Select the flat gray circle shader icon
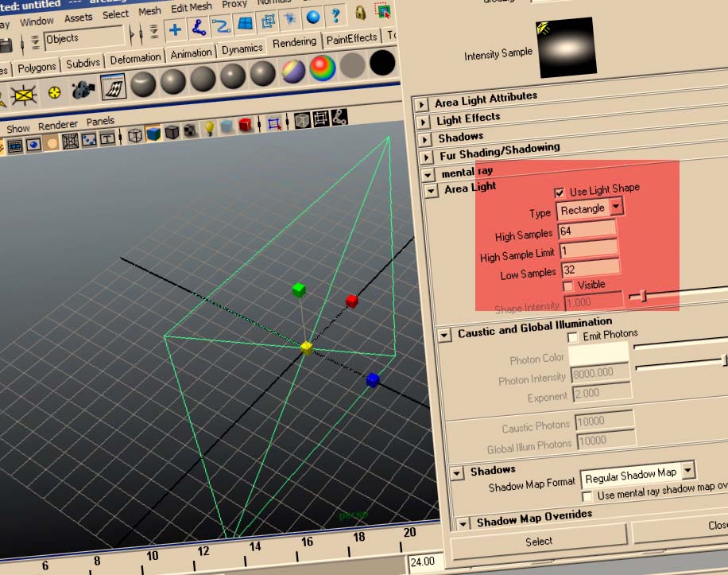This screenshot has height=575, width=728. click(352, 65)
